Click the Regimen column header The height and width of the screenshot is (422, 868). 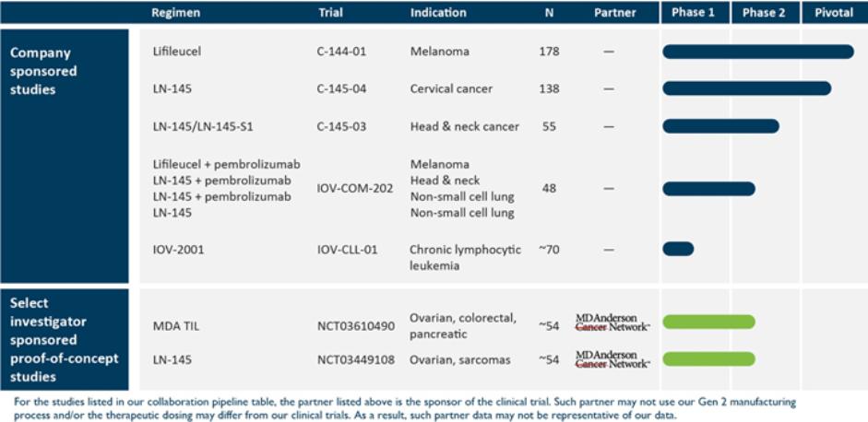pyautogui.click(x=176, y=13)
